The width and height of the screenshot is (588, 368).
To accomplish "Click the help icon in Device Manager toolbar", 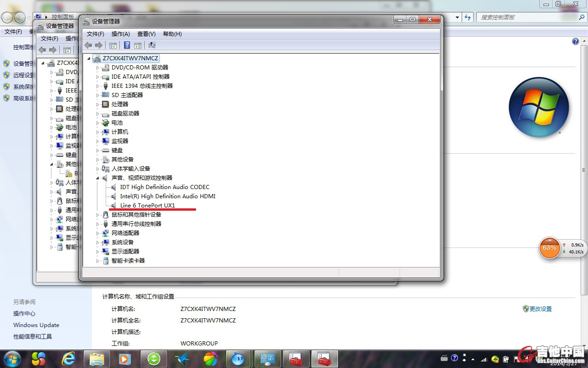I will pos(127,45).
